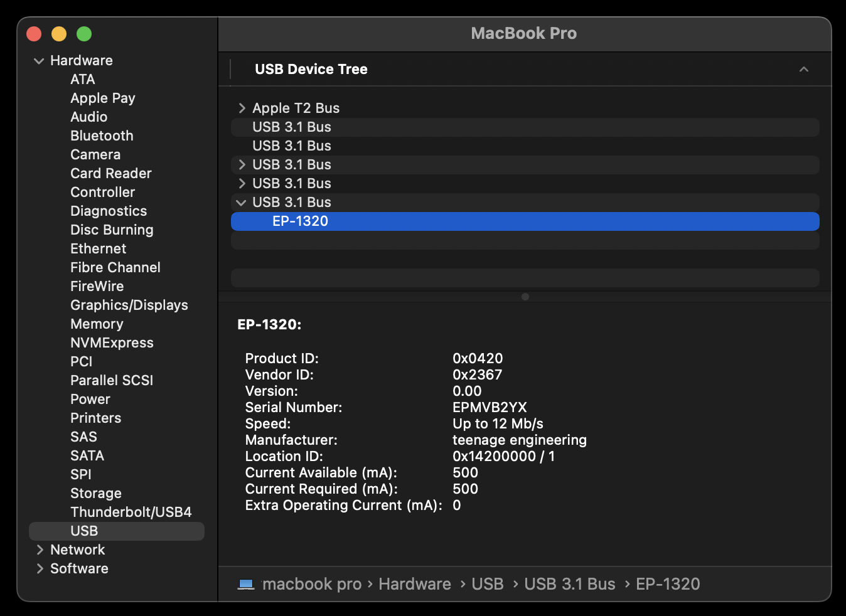Open the Audio hardware section
This screenshot has width=846, height=616.
[x=89, y=117]
